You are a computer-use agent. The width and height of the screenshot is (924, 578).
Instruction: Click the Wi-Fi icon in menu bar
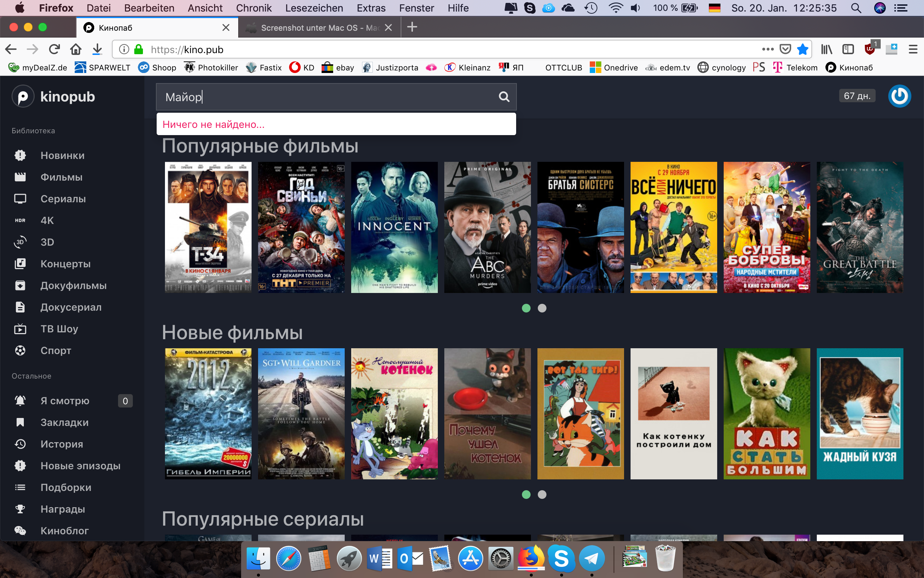[615, 8]
